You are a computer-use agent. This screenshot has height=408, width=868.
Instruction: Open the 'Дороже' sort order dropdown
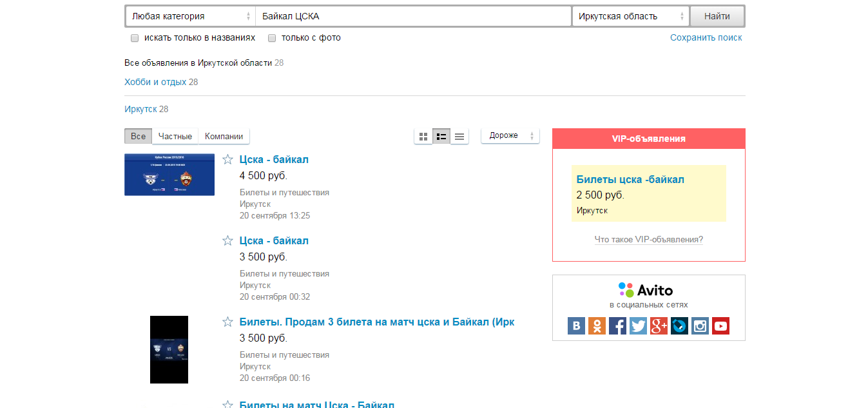tap(510, 136)
